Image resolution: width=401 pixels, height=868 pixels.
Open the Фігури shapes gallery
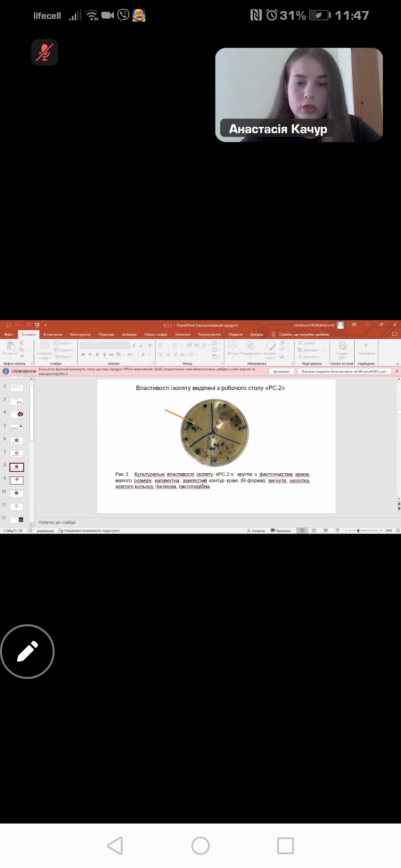233,348
